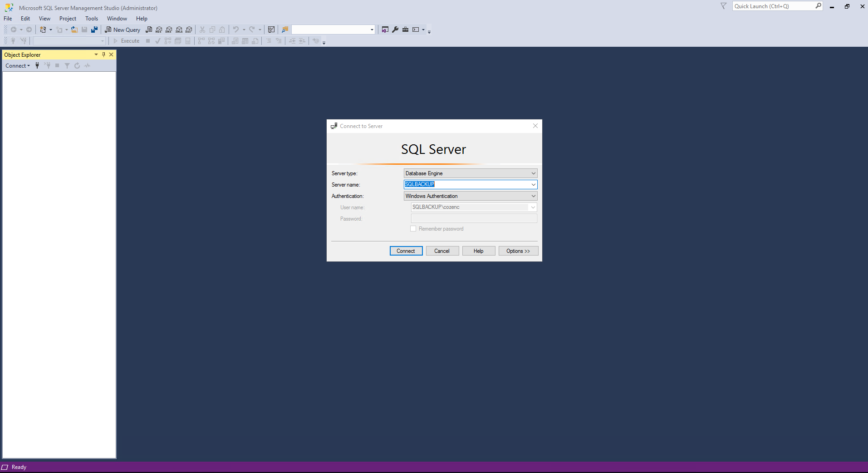This screenshot has height=473, width=868.
Task: Click the Password input field
Action: click(474, 218)
